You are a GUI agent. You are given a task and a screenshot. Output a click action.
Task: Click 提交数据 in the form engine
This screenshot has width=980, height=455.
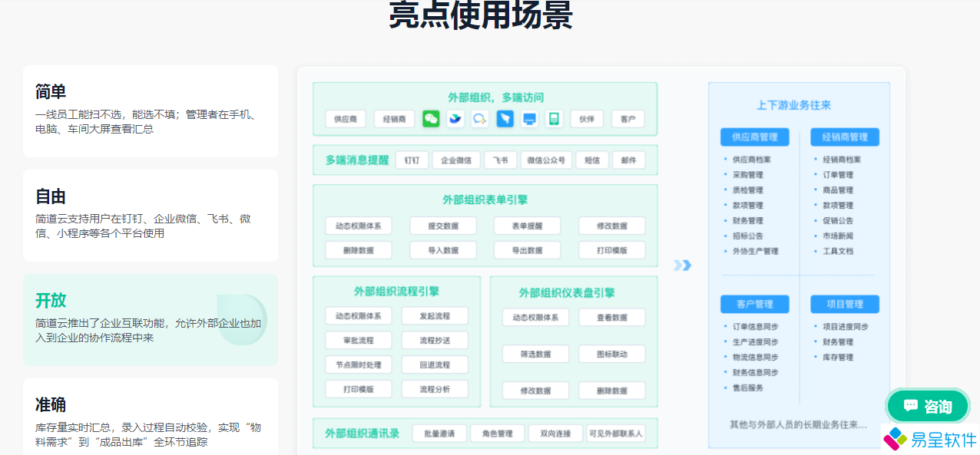442,226
